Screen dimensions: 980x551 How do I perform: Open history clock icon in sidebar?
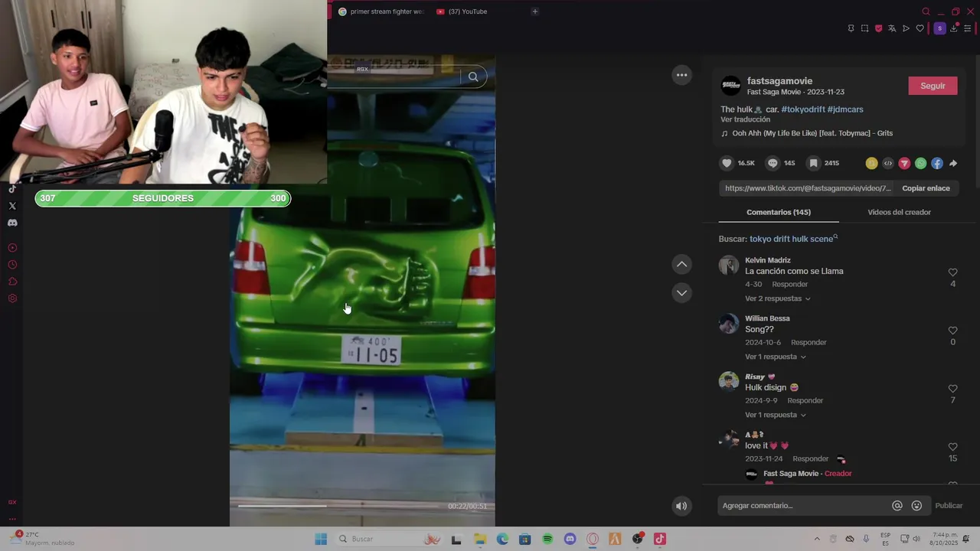(x=12, y=265)
